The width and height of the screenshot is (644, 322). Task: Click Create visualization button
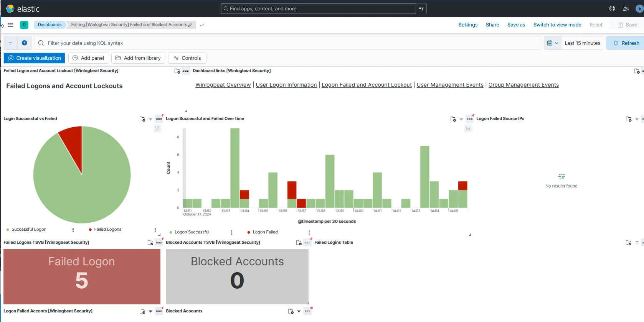pyautogui.click(x=35, y=58)
